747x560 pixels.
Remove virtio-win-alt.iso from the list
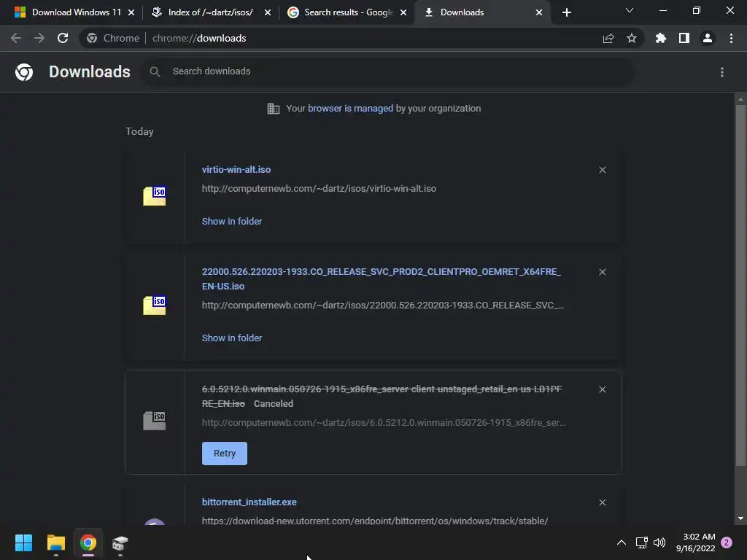point(602,170)
